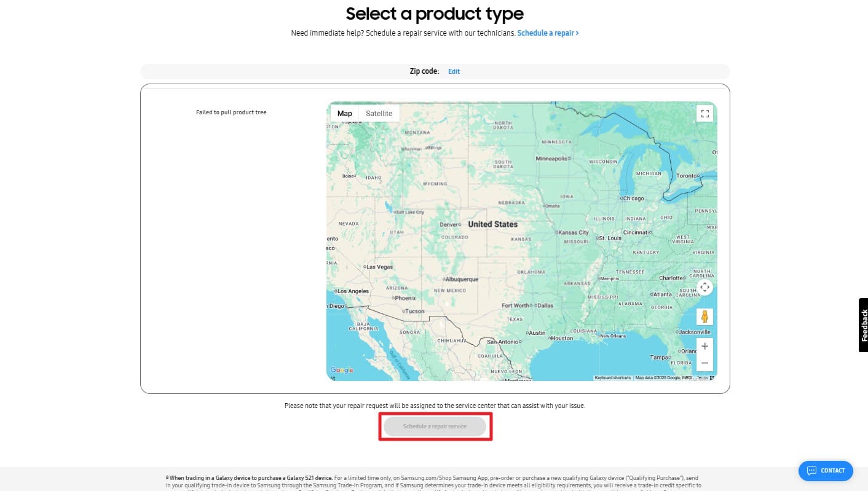Switch to the Satellite view tab
This screenshot has width=868, height=491.
pos(379,113)
